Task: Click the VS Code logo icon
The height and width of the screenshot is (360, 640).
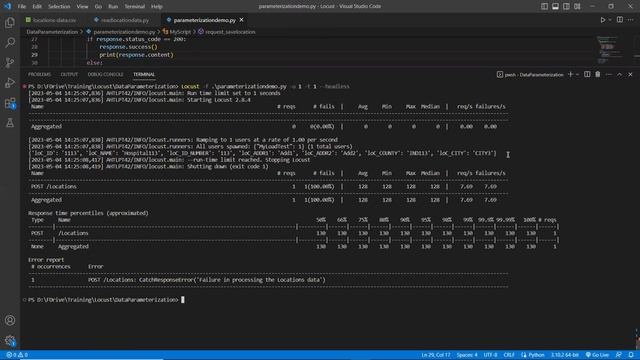Action: (x=7, y=6)
